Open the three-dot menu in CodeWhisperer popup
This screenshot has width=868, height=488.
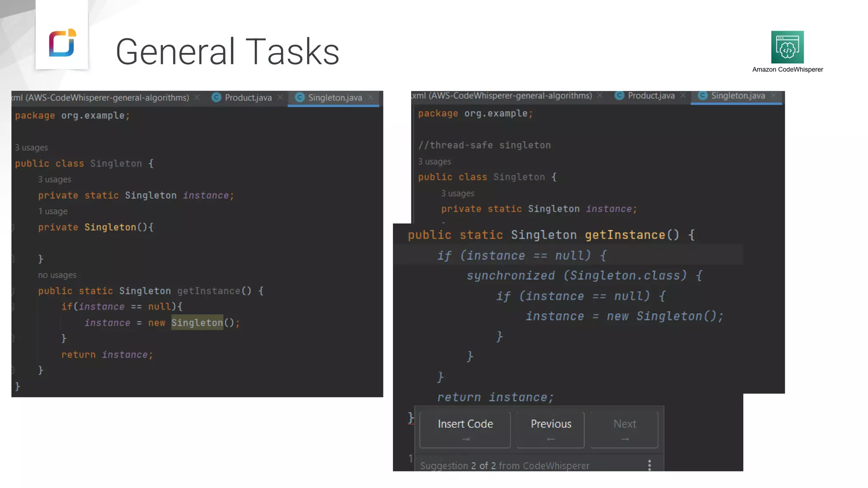(649, 465)
